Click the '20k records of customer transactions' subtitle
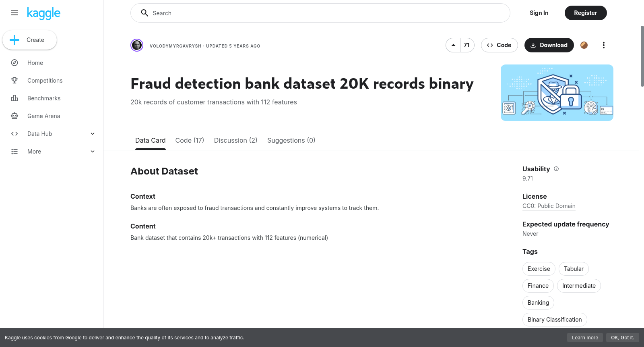644x347 pixels. coord(214,102)
